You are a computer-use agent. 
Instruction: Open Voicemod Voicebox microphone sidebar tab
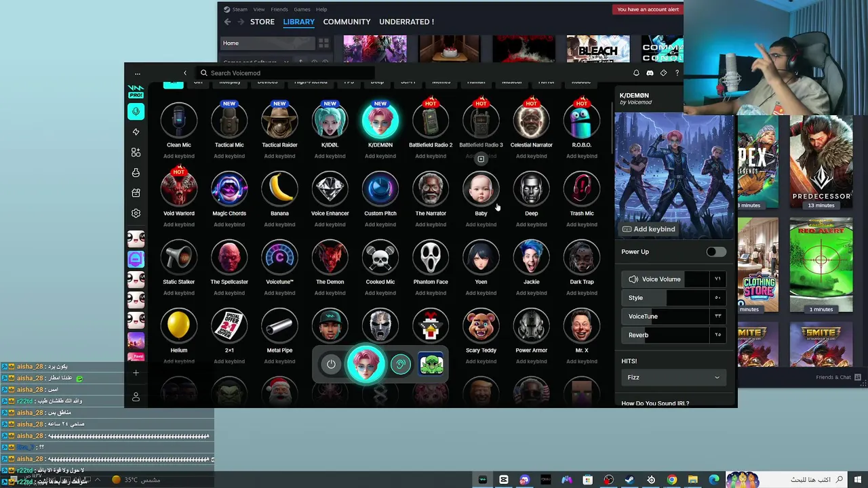tap(136, 112)
